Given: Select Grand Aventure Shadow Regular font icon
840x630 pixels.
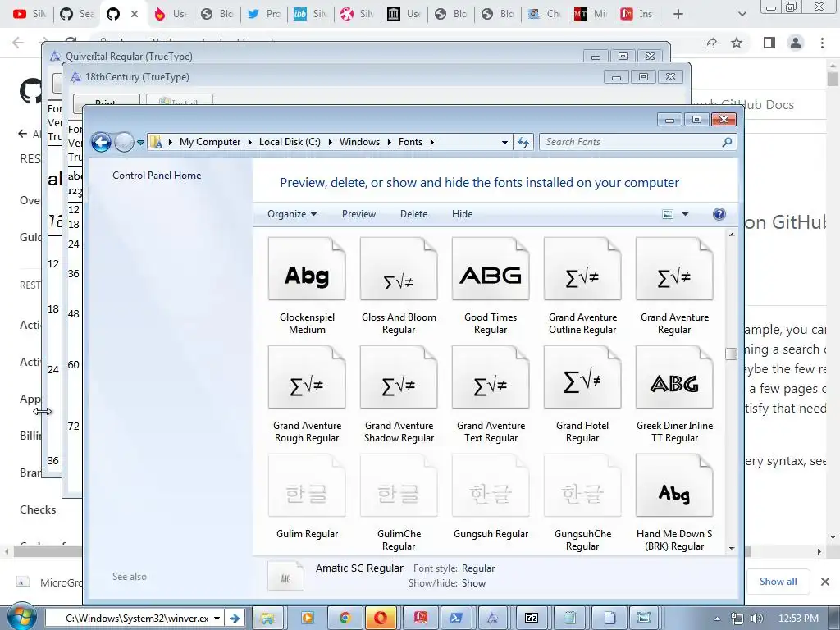Looking at the screenshot, I should (399, 377).
